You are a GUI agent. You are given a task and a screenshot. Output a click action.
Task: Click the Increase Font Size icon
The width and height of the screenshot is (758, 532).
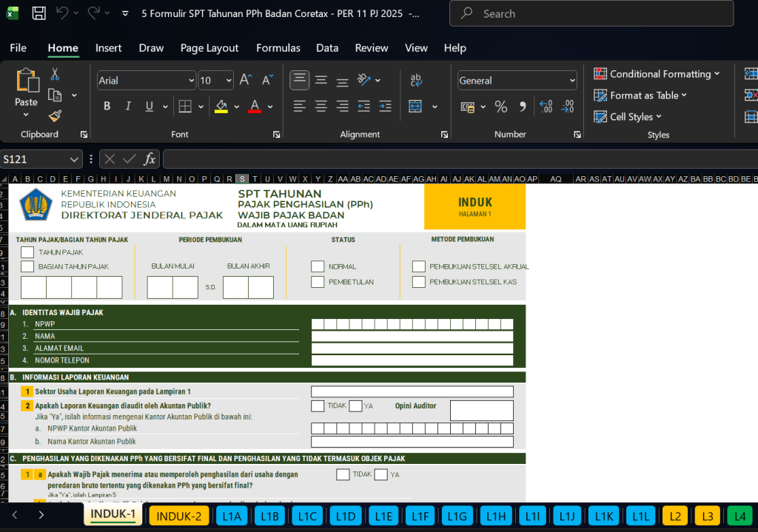click(246, 80)
